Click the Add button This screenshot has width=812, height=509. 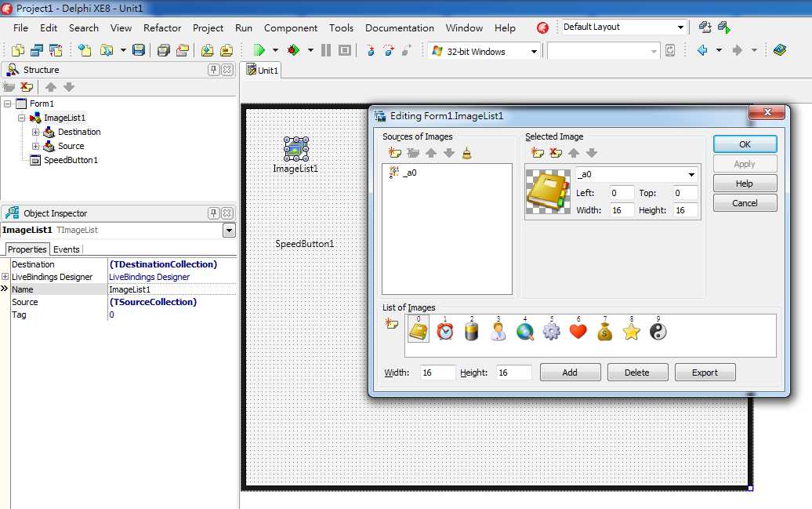point(570,373)
